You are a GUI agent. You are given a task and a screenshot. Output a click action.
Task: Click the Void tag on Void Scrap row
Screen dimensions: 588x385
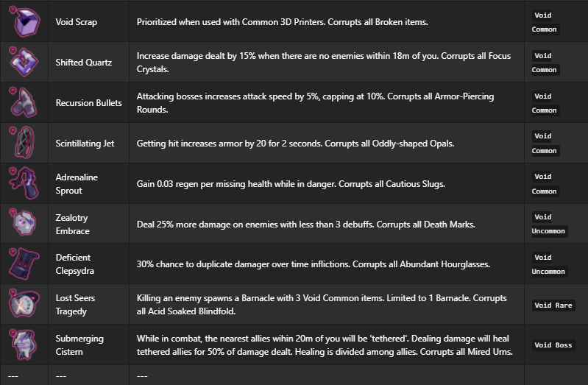click(x=543, y=15)
